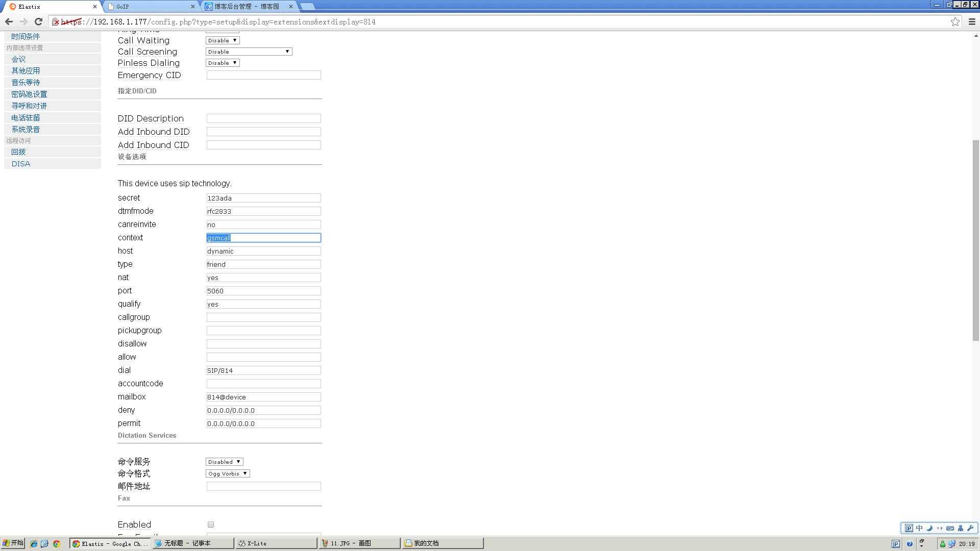The image size is (980, 551).
Task: Disable the 命令服务 dropdown
Action: [224, 462]
